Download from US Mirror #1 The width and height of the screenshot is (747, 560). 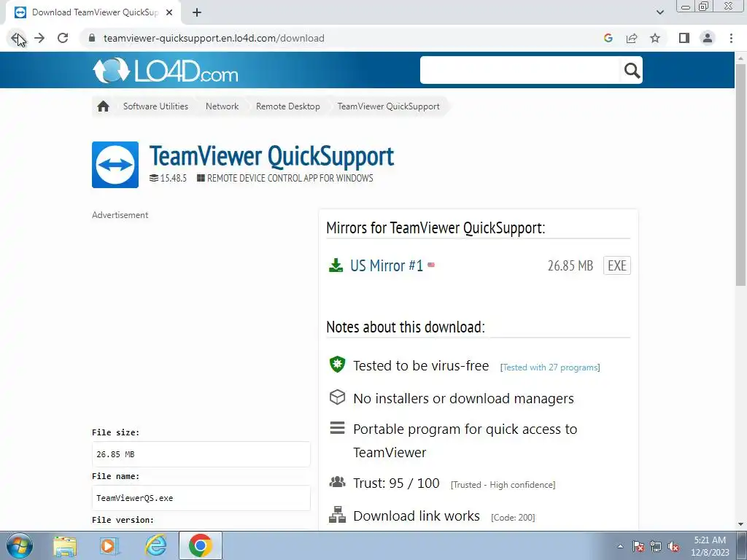[x=387, y=265]
